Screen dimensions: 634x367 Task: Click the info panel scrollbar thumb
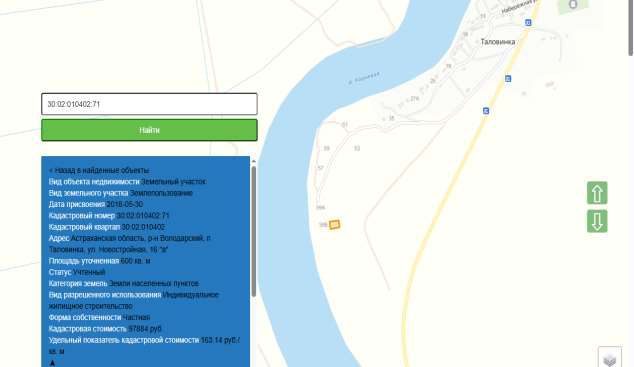[254, 231]
